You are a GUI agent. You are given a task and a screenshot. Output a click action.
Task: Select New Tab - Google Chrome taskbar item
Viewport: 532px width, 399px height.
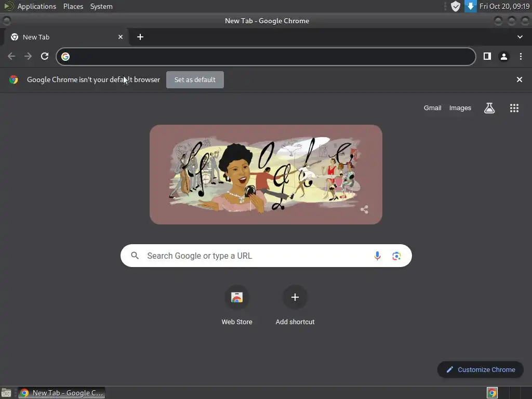point(61,393)
